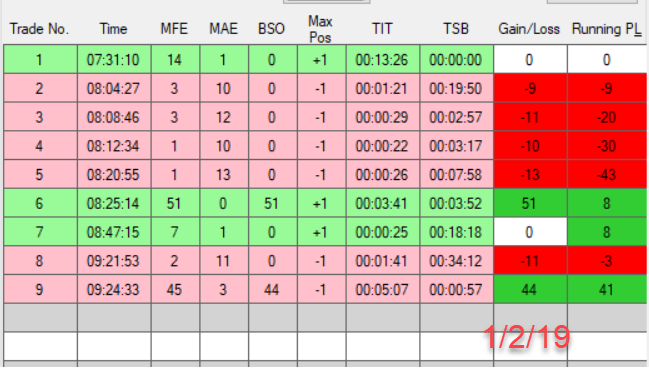
Task: Click Gain/Loss value 51 in trade 6
Action: (530, 203)
